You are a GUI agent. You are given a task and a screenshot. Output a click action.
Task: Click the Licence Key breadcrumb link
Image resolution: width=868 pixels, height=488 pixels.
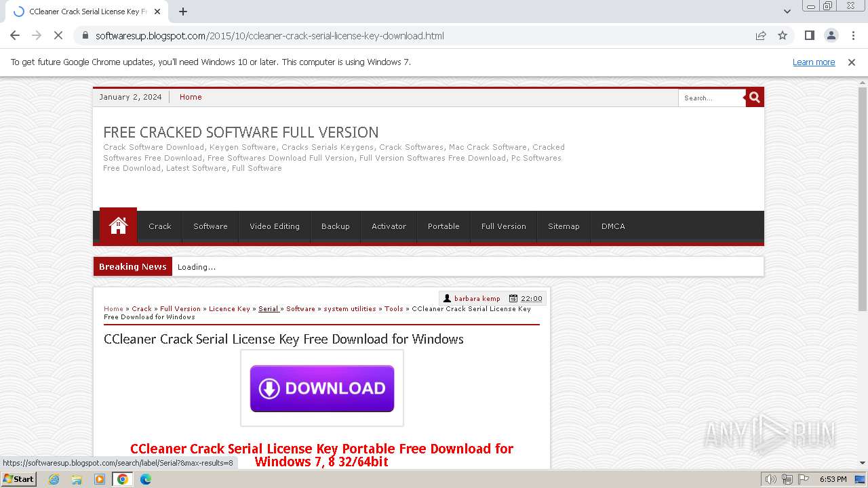229,308
